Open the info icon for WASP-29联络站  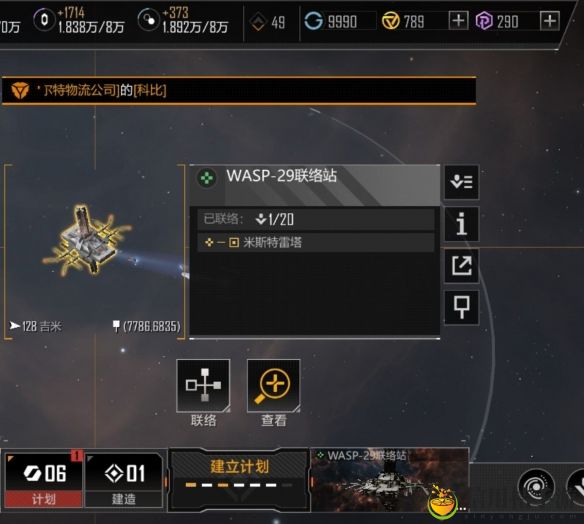point(461,224)
